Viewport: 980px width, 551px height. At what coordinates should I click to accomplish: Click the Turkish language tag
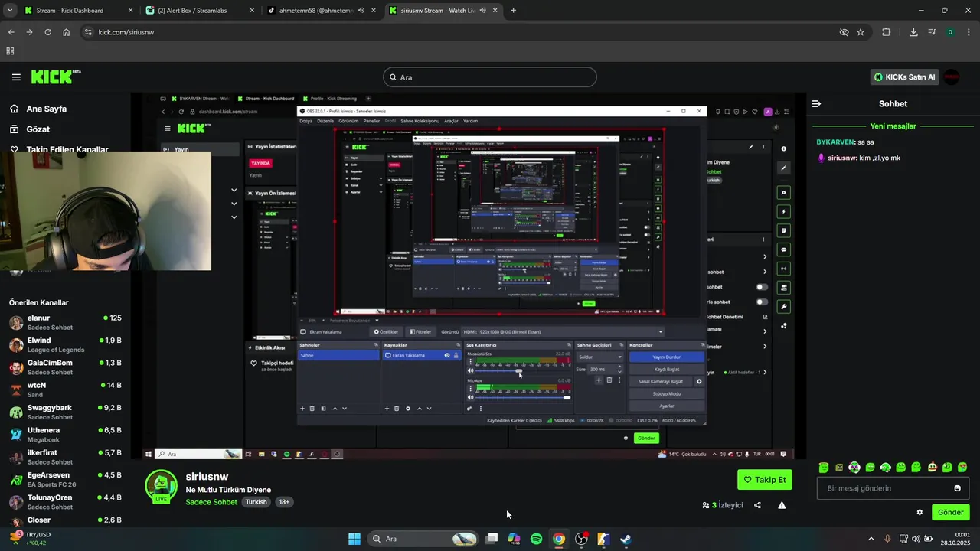256,502
